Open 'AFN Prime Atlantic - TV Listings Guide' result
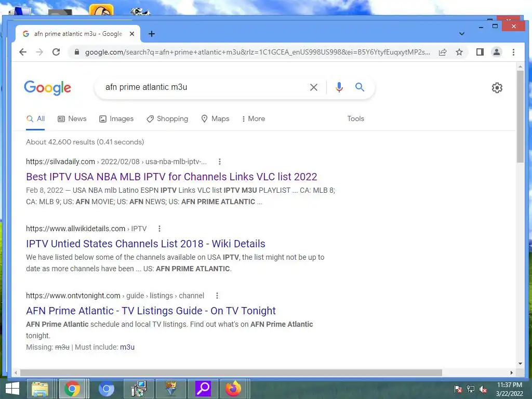This screenshot has height=399, width=532. point(151,311)
